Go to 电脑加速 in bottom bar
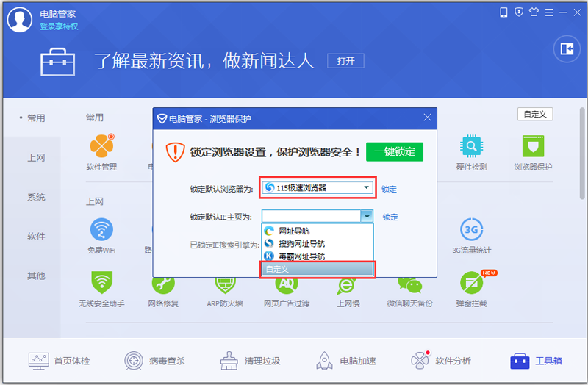This screenshot has height=385, width=588. [345, 361]
